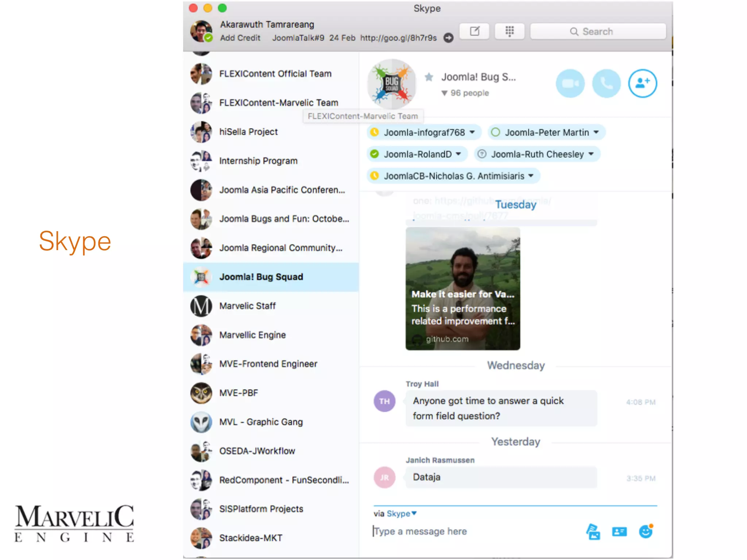747x560 pixels.
Task: Click the Add Credit link
Action: click(240, 38)
